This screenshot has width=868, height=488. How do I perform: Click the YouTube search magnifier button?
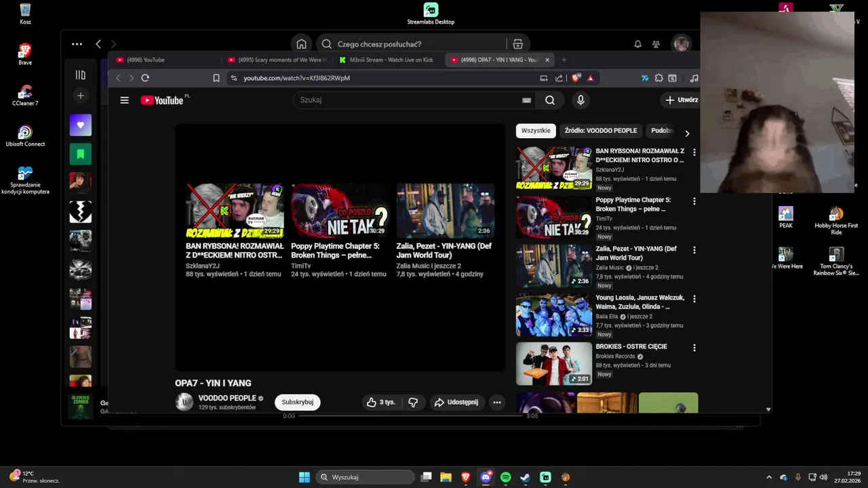point(550,100)
